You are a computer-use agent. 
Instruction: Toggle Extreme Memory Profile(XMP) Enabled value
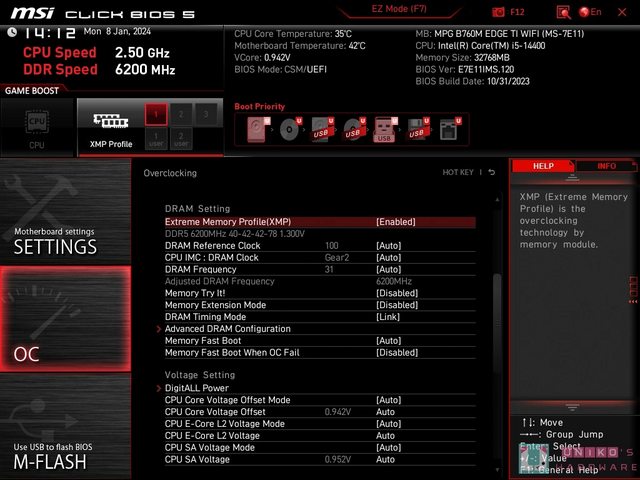click(x=396, y=221)
